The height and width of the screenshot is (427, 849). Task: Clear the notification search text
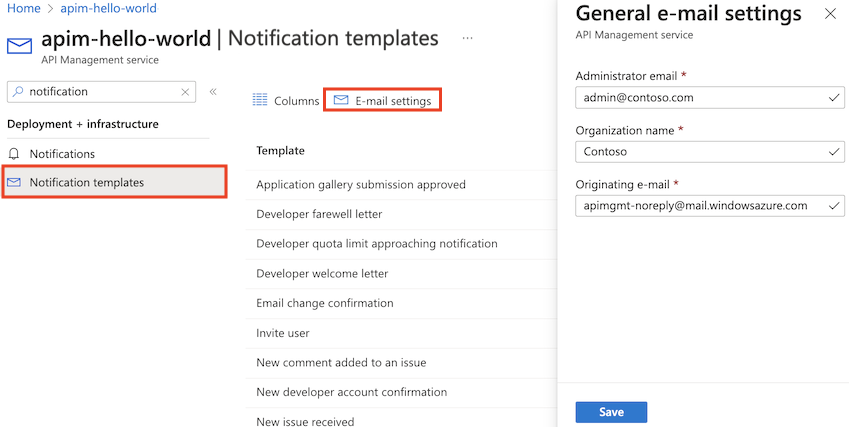tap(185, 92)
